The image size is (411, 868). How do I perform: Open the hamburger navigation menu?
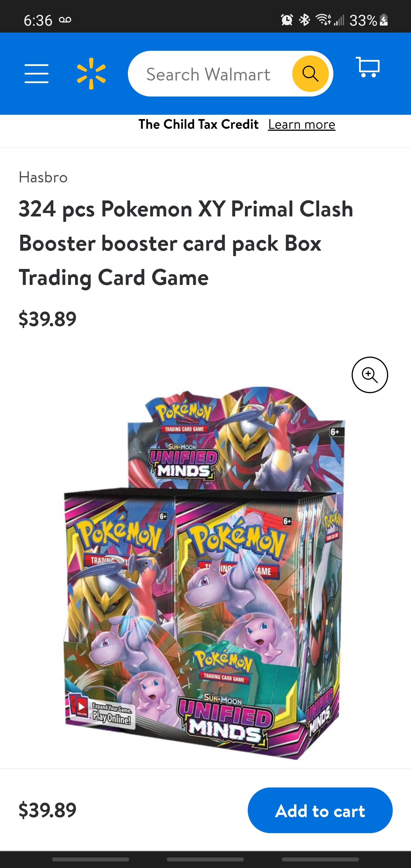point(36,73)
